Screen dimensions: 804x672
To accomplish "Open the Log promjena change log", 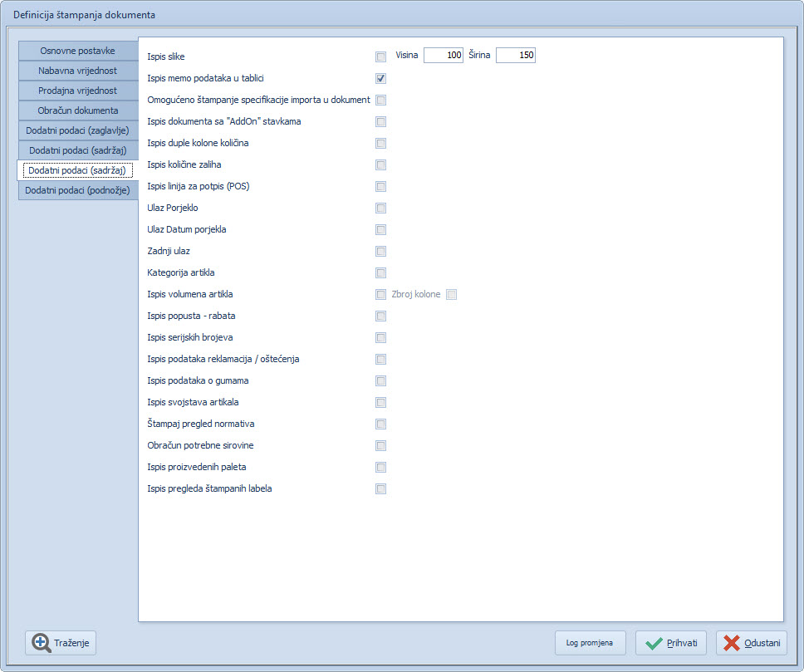I will [x=590, y=643].
